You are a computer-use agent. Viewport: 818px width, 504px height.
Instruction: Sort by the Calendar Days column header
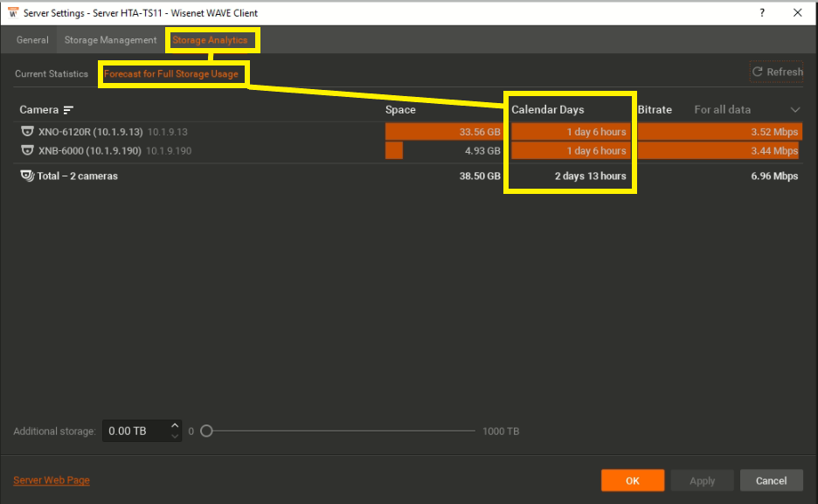coord(548,110)
